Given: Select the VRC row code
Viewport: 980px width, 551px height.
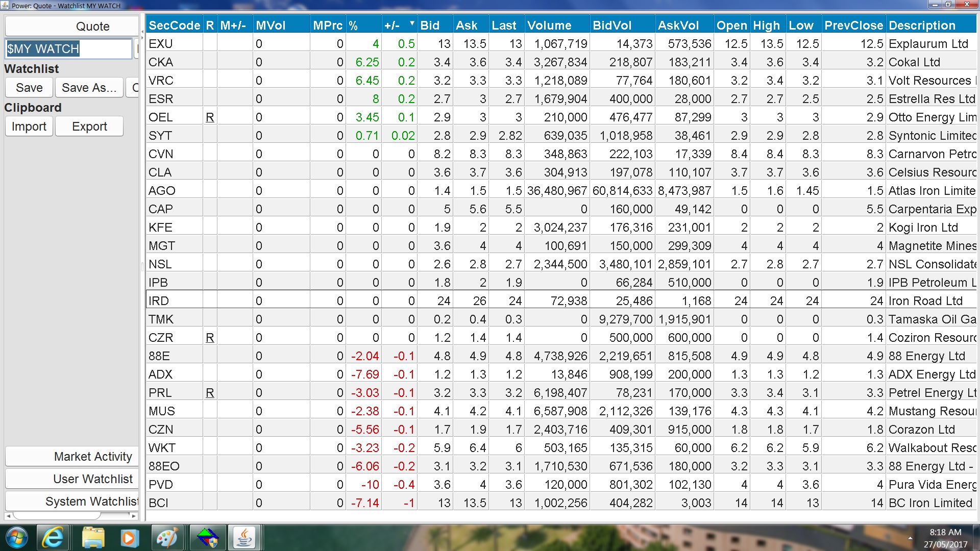Looking at the screenshot, I should pyautogui.click(x=161, y=81).
